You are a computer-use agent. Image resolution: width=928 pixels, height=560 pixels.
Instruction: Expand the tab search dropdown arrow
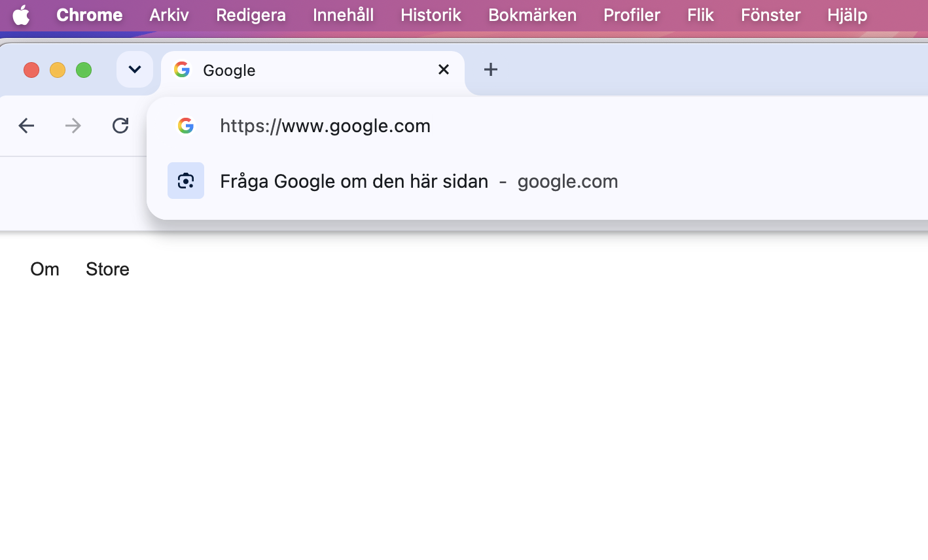[135, 69]
